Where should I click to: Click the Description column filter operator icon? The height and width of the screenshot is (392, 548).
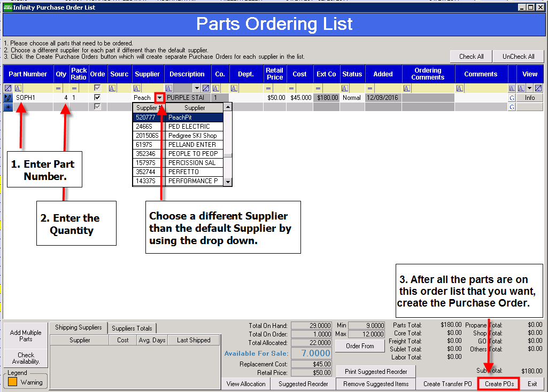(x=169, y=88)
